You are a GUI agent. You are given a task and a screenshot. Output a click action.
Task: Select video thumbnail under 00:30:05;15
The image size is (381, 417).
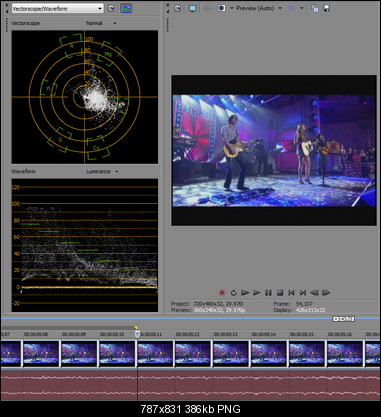307,354
